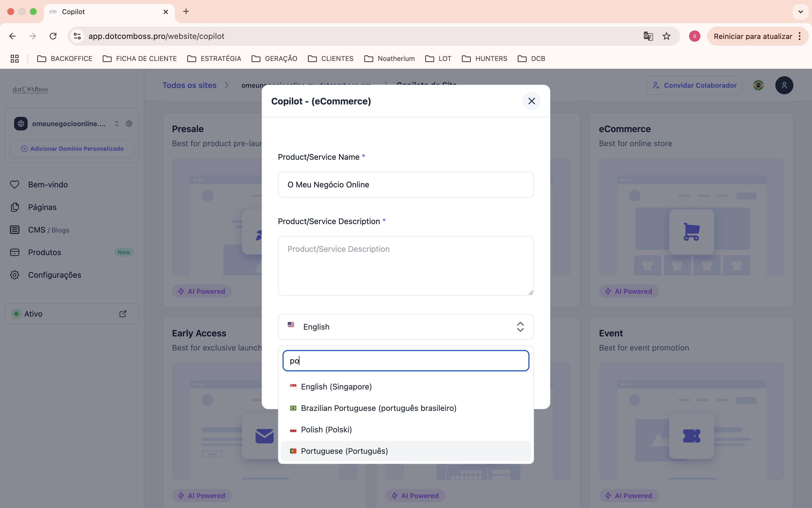Click the Páginas pages icon
Image resolution: width=812 pixels, height=508 pixels.
pos(15,207)
